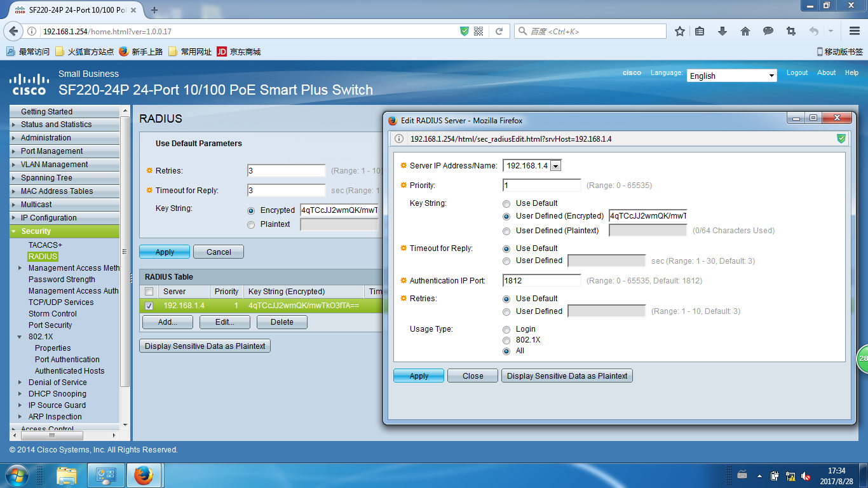Click the green shield icon in address bar
868x488 pixels.
465,31
